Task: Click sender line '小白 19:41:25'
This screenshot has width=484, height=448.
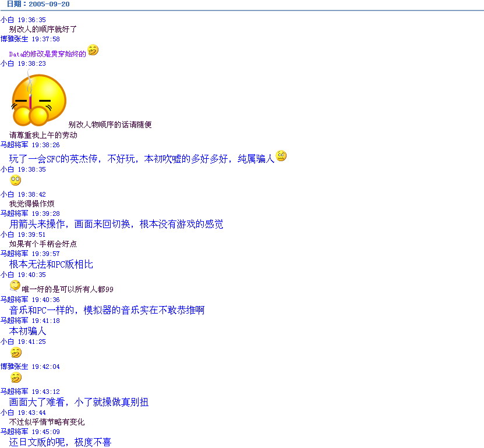Action: click(23, 342)
